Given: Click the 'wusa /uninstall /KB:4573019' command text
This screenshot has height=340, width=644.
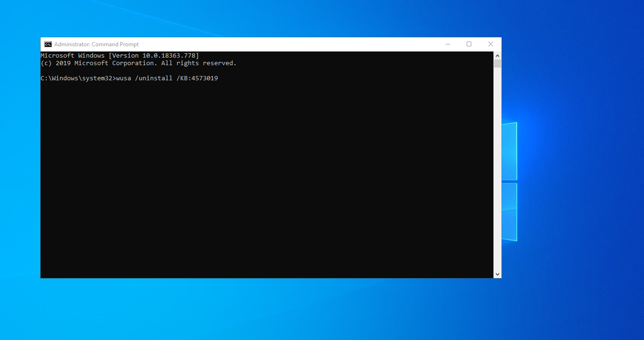Looking at the screenshot, I should pyautogui.click(x=167, y=78).
